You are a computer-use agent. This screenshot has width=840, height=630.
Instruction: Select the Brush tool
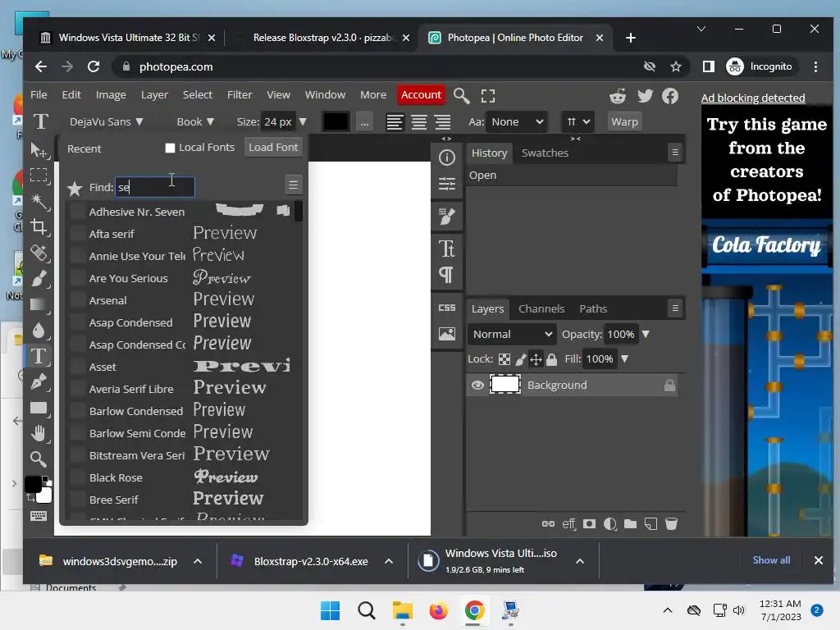39,279
